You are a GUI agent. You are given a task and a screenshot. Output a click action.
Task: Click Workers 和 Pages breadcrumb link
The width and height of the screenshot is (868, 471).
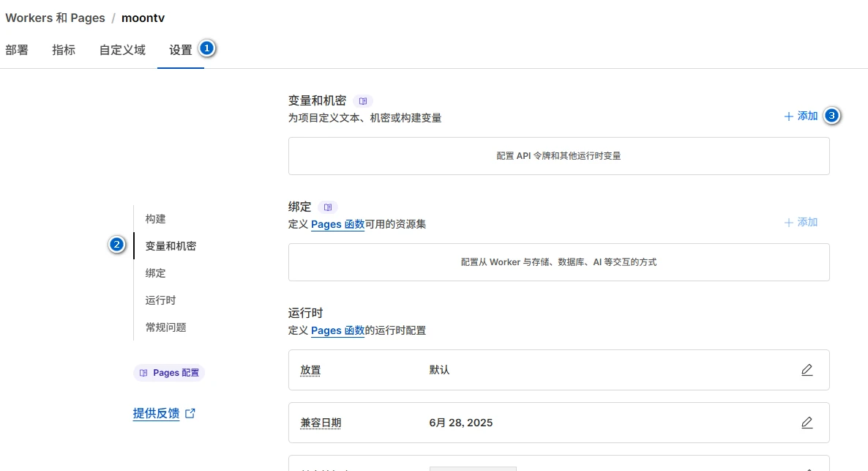pos(55,18)
